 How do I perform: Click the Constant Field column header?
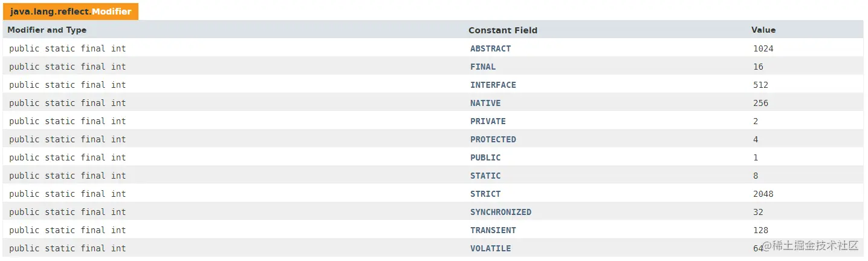pos(503,30)
